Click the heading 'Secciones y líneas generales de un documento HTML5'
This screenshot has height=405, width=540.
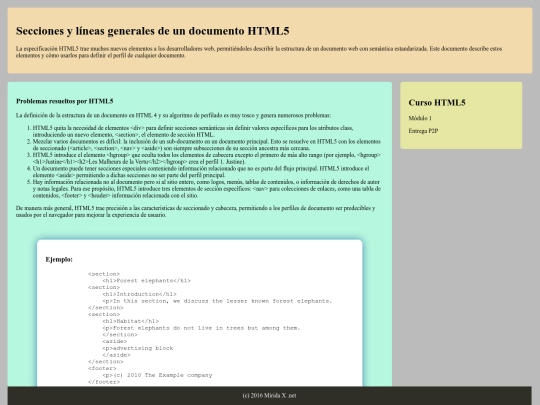point(153,31)
